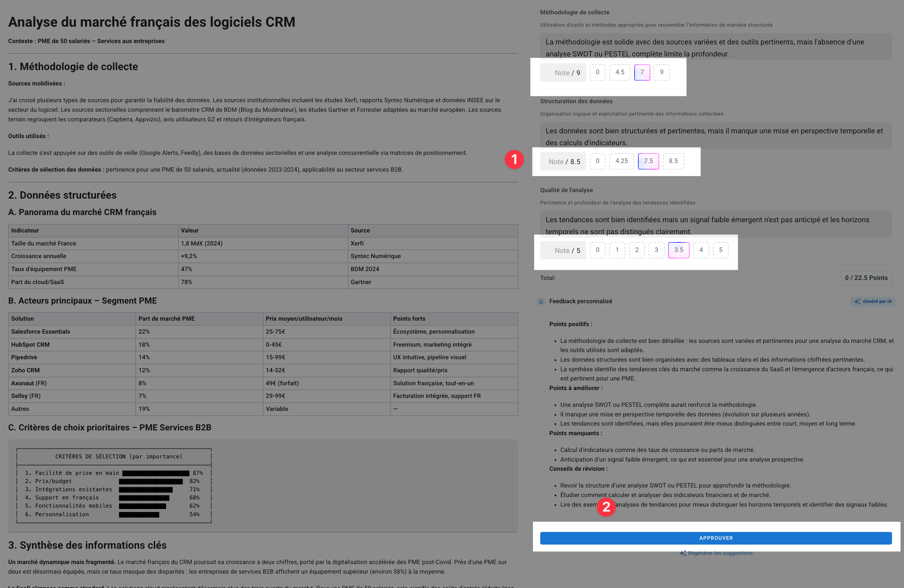
Task: Click the Conseils de révision heading
Action: pyautogui.click(x=579, y=469)
